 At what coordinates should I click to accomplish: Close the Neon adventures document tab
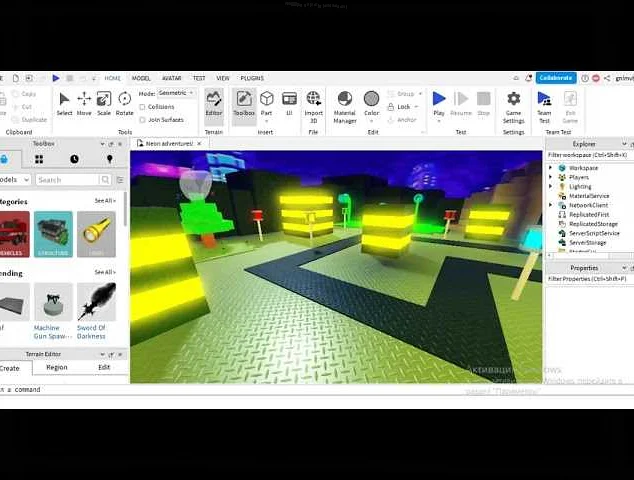[x=199, y=144]
